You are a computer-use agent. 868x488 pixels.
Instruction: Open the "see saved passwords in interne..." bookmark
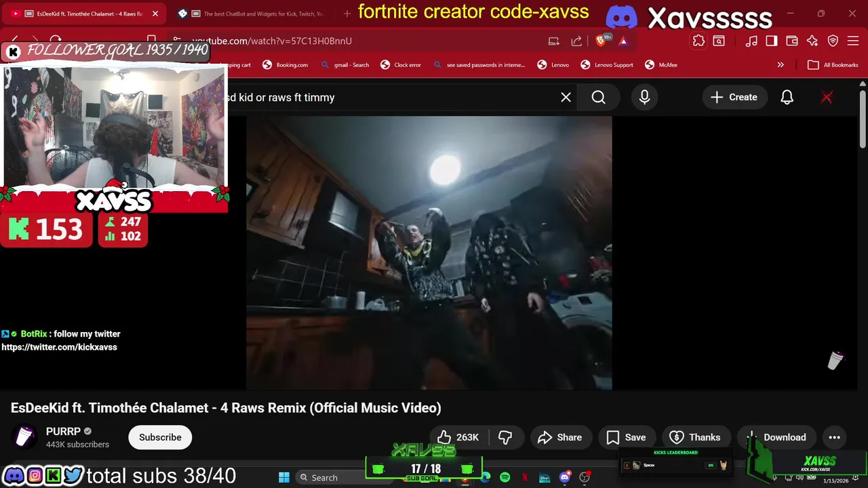click(479, 65)
